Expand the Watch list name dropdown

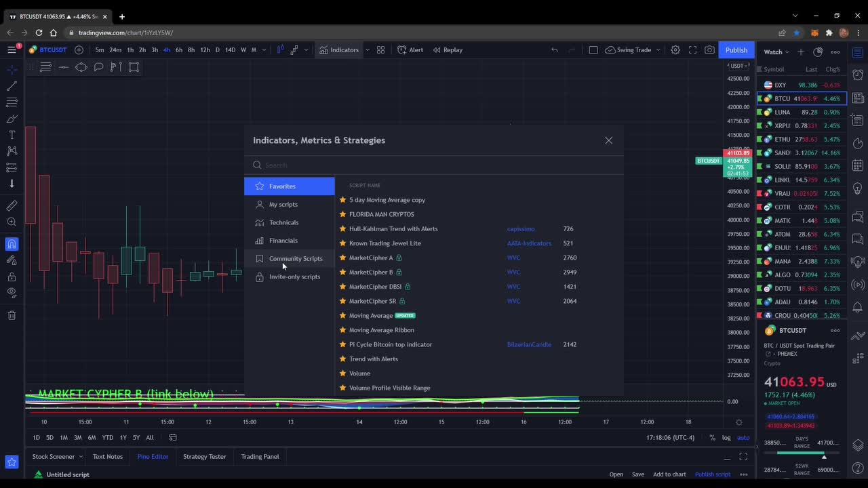[776, 52]
